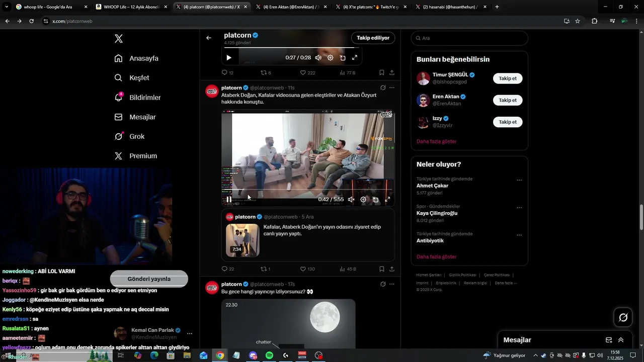Open more options for Antibiyotik trend

click(519, 235)
